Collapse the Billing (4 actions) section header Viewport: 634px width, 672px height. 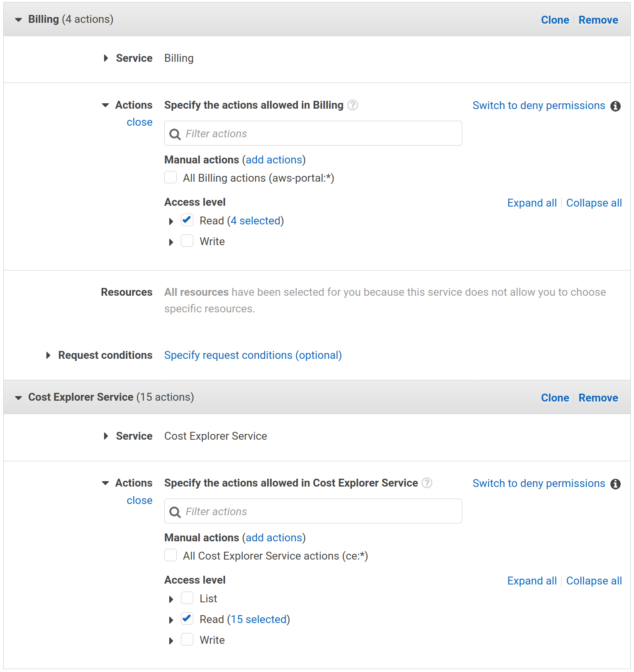click(18, 20)
